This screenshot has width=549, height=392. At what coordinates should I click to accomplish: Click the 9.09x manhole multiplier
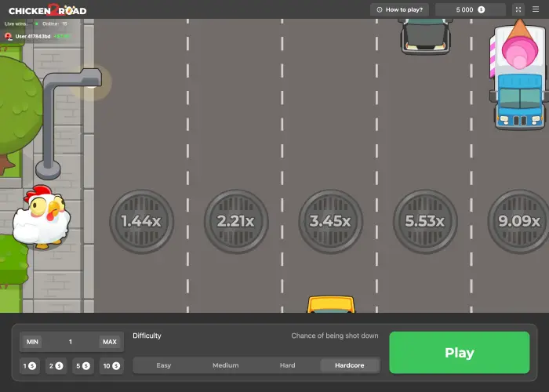pos(518,221)
